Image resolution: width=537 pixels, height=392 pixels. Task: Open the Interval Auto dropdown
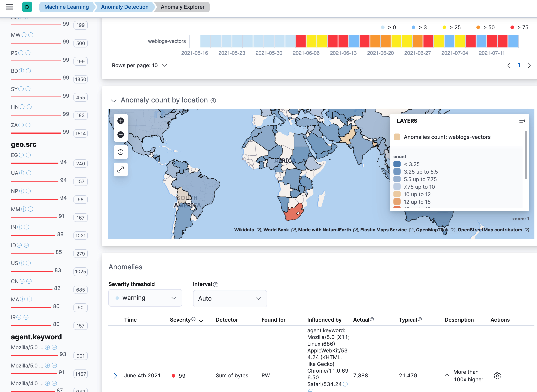(230, 298)
